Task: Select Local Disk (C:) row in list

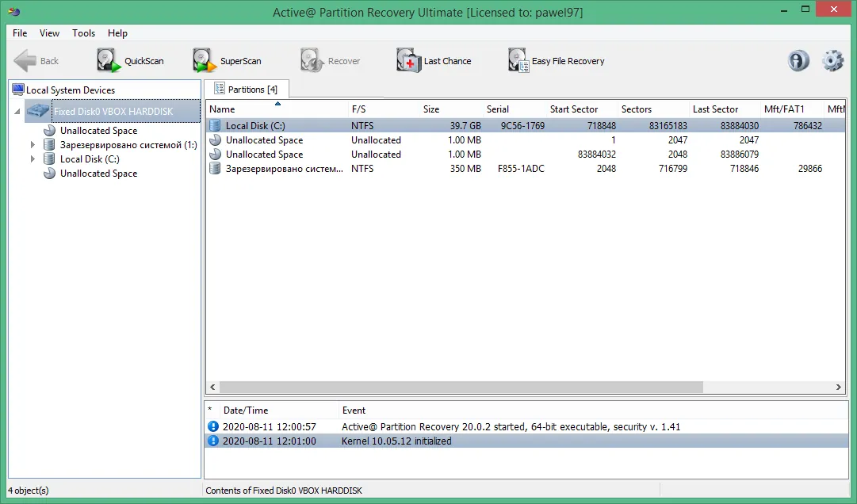Action: click(x=526, y=125)
